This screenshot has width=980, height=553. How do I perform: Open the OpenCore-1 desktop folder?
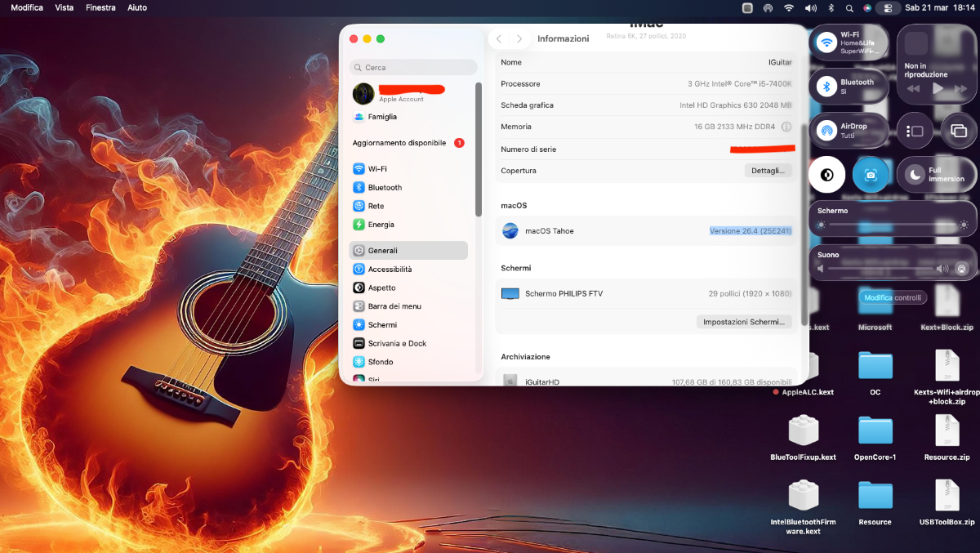(x=875, y=430)
